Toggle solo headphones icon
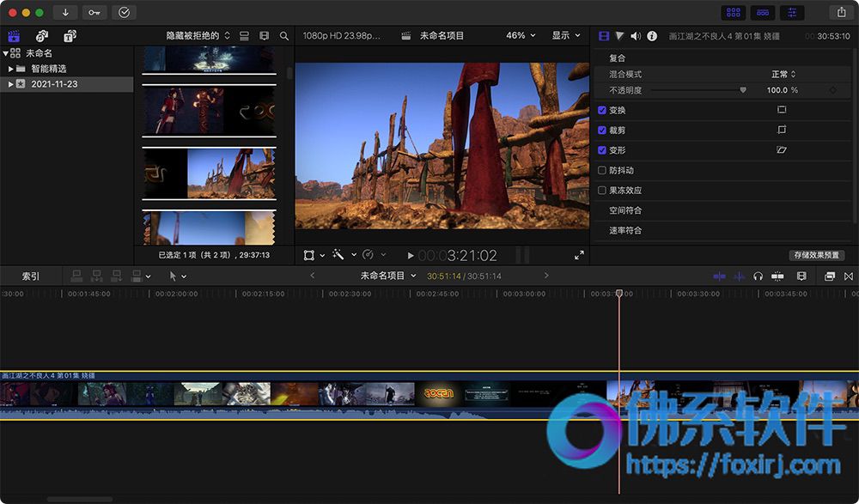This screenshot has height=504, width=859. pyautogui.click(x=758, y=276)
